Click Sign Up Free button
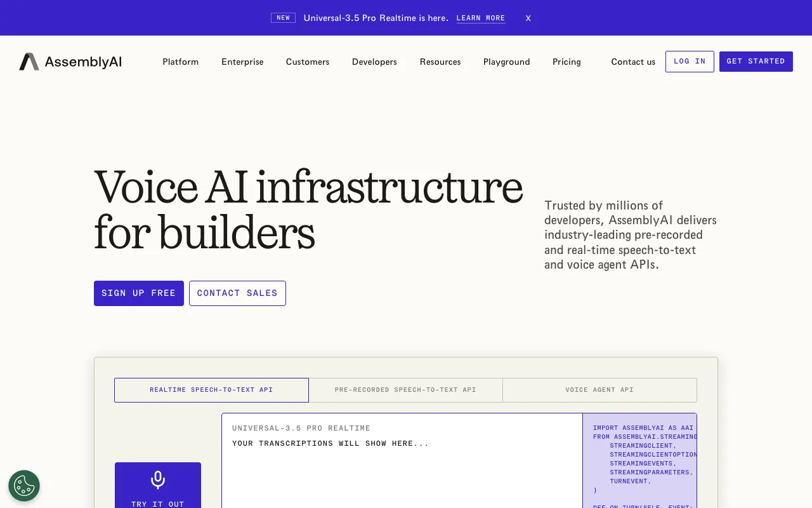Viewport: 812px width, 508px height. click(139, 293)
